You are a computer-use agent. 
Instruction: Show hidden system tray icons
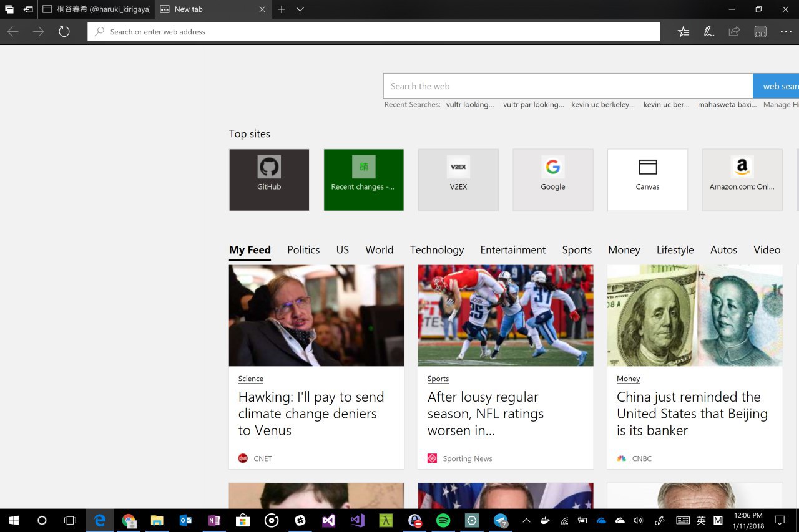pyautogui.click(x=526, y=520)
